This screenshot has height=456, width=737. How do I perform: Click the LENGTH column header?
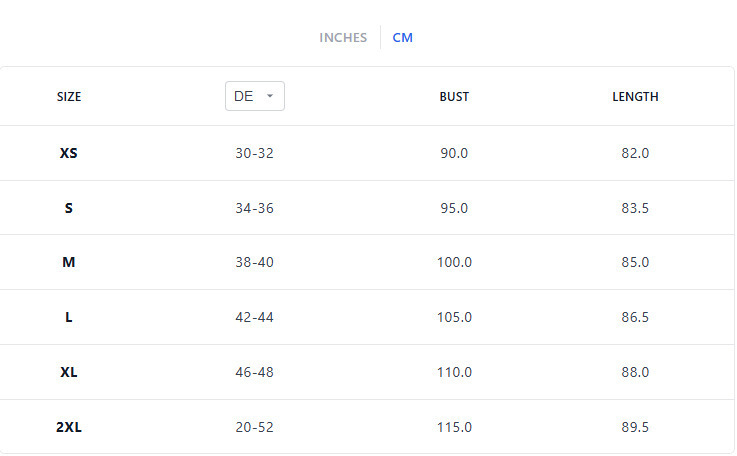(x=635, y=97)
